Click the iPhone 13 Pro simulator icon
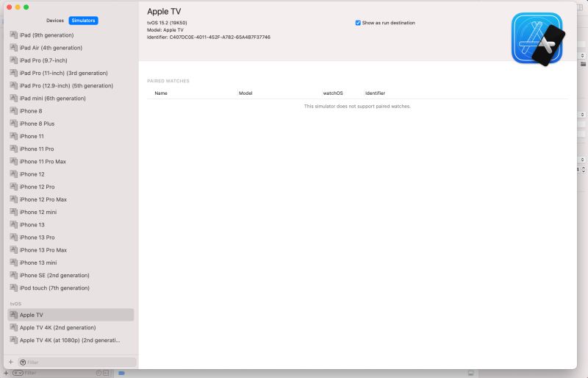The image size is (588, 378). tap(14, 238)
